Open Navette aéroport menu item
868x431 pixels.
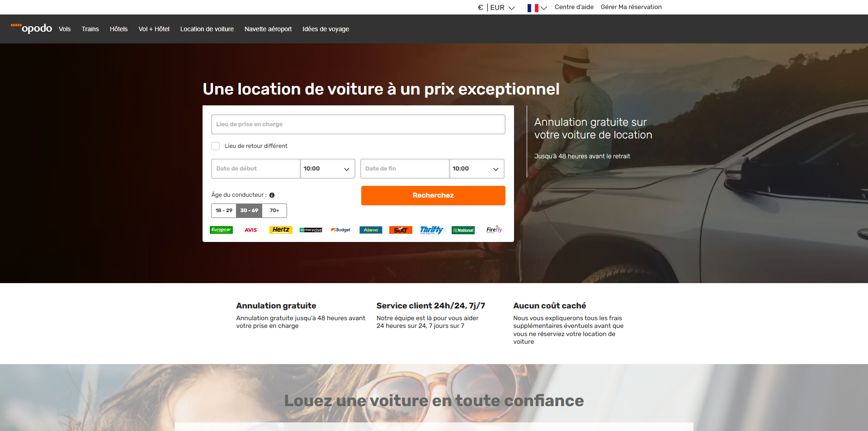click(268, 29)
